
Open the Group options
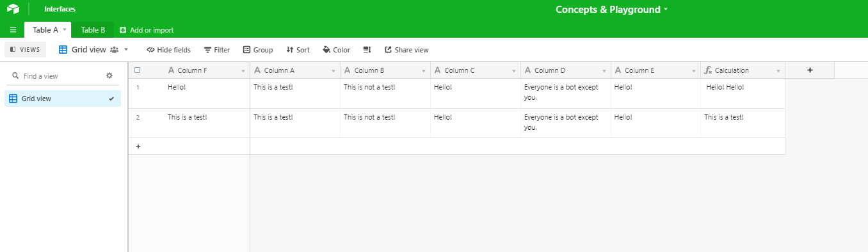(258, 50)
